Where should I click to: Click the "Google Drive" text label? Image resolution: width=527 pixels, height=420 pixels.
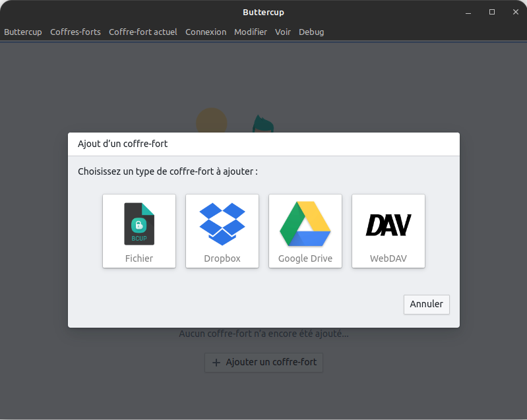(305, 258)
